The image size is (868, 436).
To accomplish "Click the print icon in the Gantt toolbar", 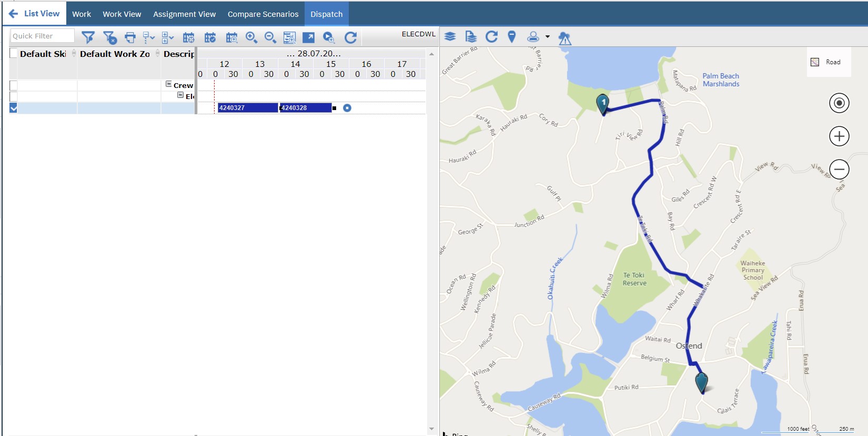I will click(130, 37).
